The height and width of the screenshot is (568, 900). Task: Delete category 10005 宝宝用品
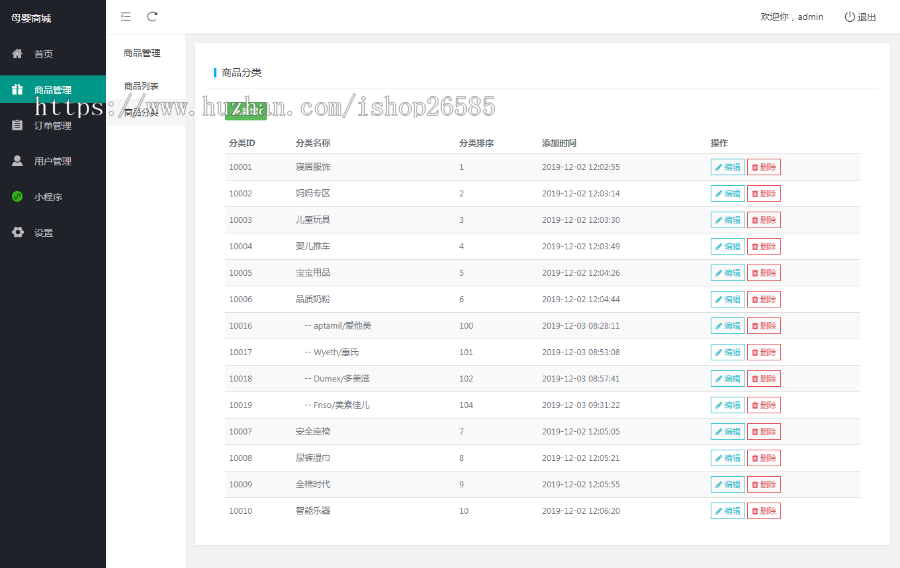pos(764,273)
